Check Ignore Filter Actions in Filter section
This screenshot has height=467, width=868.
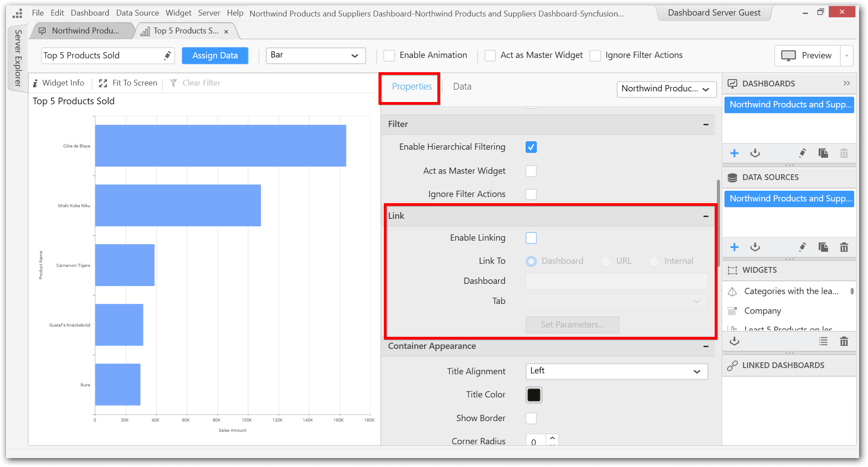531,194
